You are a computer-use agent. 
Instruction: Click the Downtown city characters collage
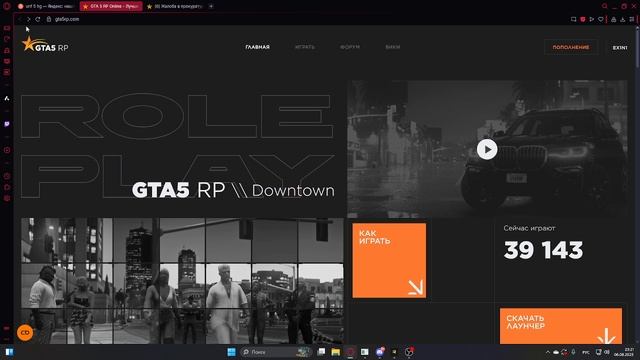[x=182, y=281]
